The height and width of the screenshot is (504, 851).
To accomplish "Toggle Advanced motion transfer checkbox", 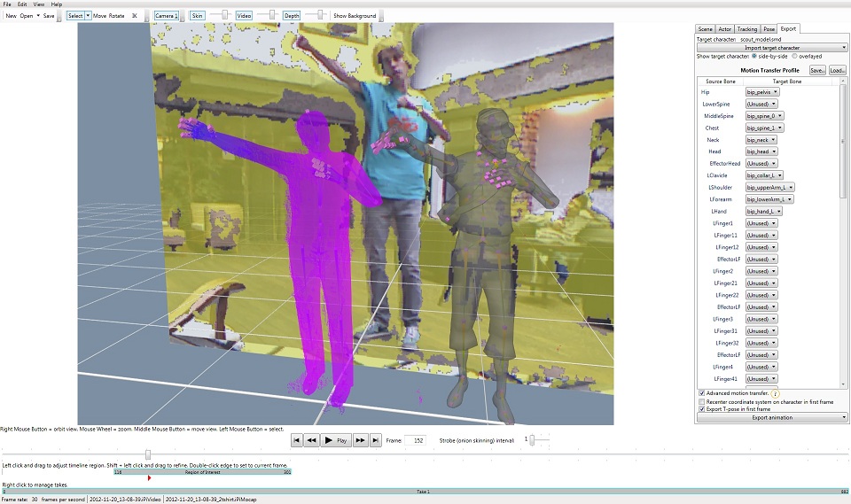I will [702, 392].
